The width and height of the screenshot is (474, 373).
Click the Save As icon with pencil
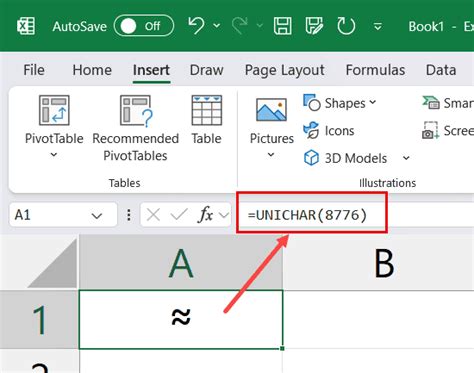314,26
